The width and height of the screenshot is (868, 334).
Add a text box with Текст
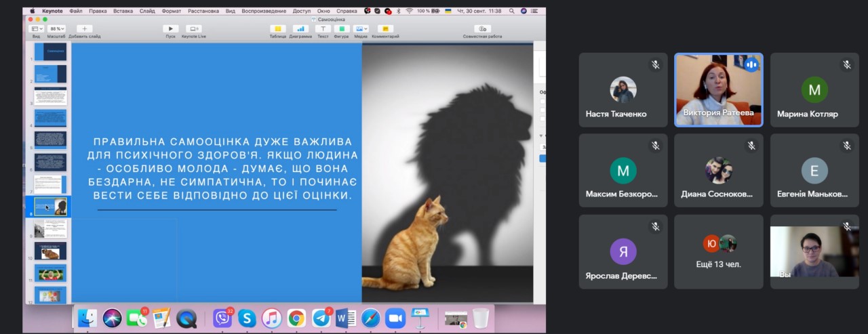click(323, 28)
